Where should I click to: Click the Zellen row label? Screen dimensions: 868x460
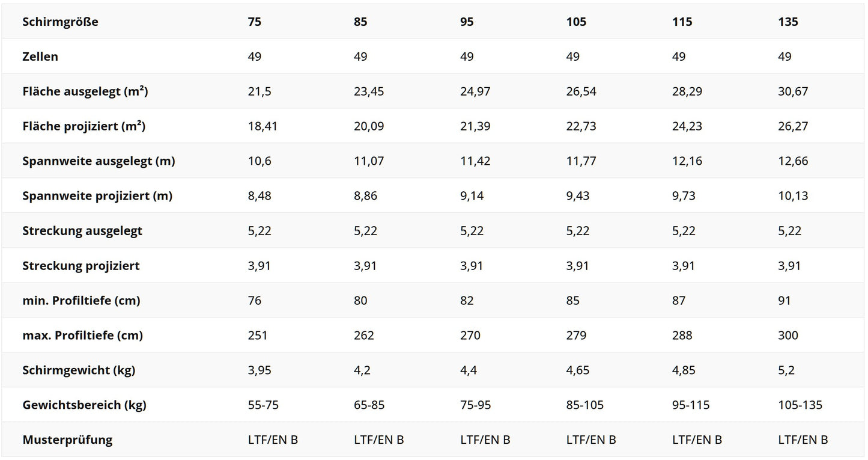(40, 57)
